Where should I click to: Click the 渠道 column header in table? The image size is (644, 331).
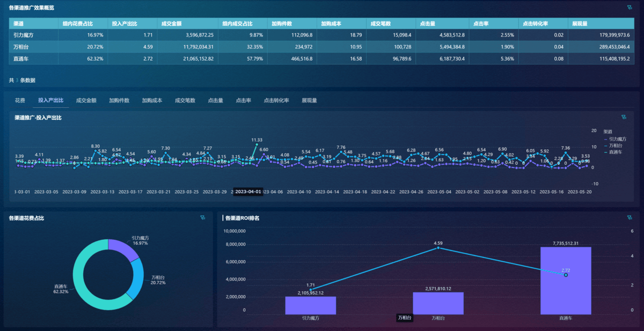click(x=19, y=24)
